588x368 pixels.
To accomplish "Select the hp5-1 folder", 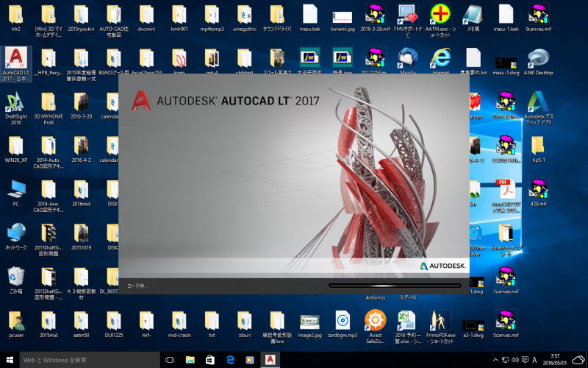I will pos(538,149).
